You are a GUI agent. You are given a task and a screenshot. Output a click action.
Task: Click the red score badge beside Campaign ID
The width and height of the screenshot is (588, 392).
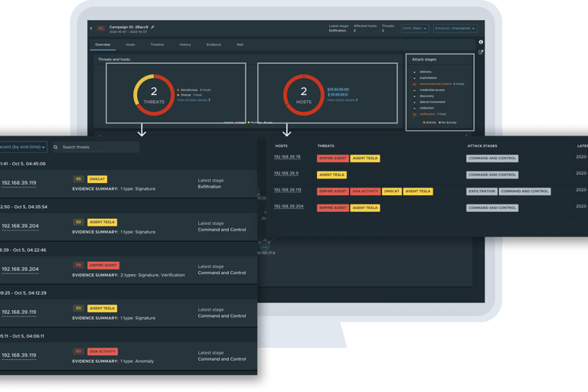[100, 28]
